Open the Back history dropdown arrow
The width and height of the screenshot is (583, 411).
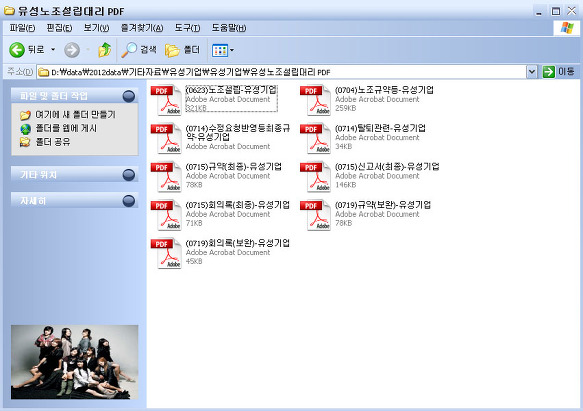pos(53,49)
